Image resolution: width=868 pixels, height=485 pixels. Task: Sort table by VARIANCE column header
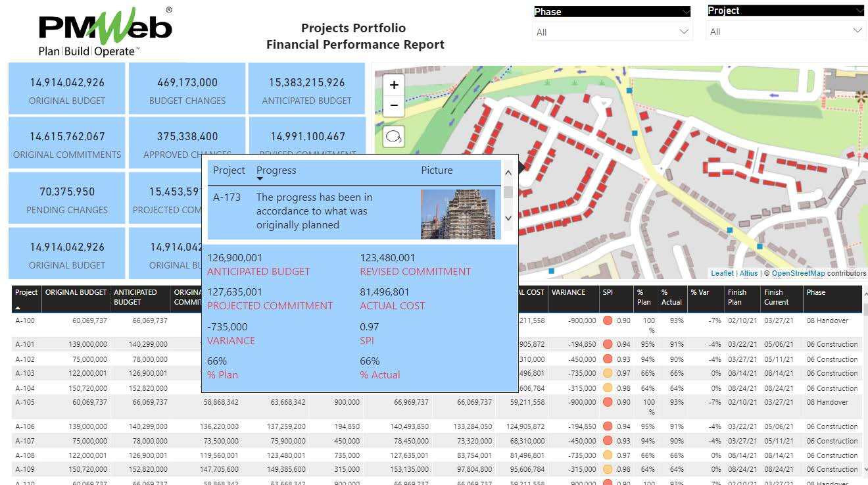[x=568, y=292]
